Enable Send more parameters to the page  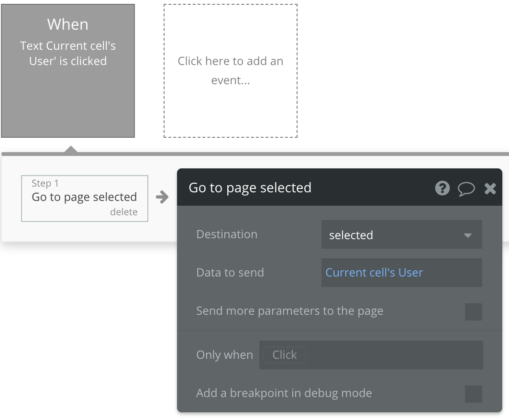[473, 312]
